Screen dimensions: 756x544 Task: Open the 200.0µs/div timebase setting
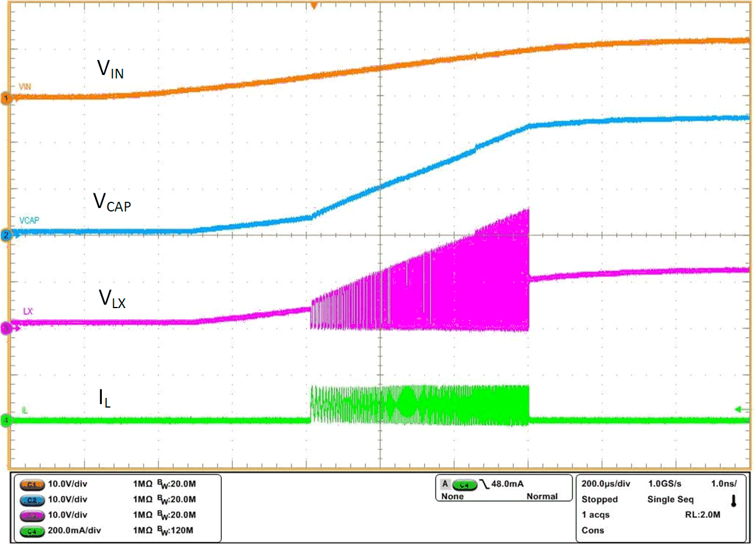(x=605, y=484)
